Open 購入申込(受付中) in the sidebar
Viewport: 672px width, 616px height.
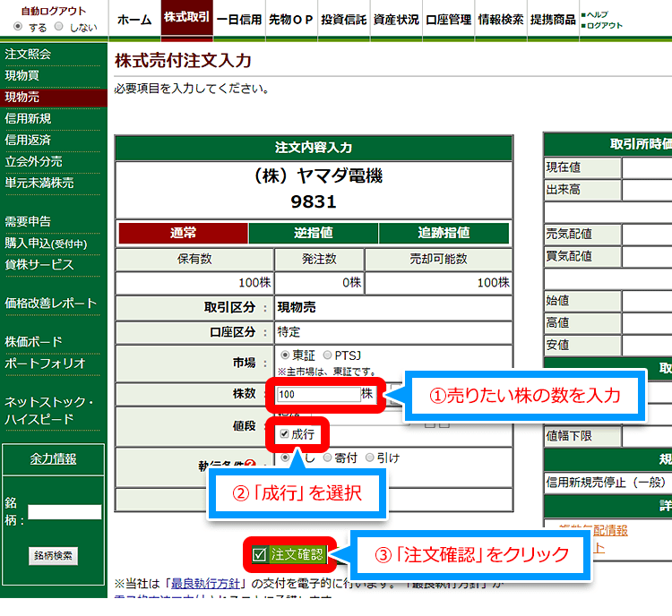46,244
